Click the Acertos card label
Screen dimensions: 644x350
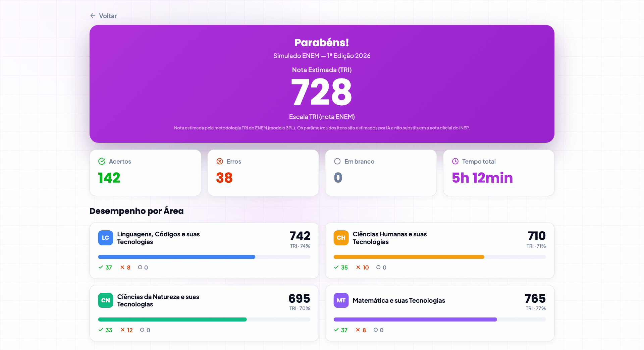click(x=120, y=161)
